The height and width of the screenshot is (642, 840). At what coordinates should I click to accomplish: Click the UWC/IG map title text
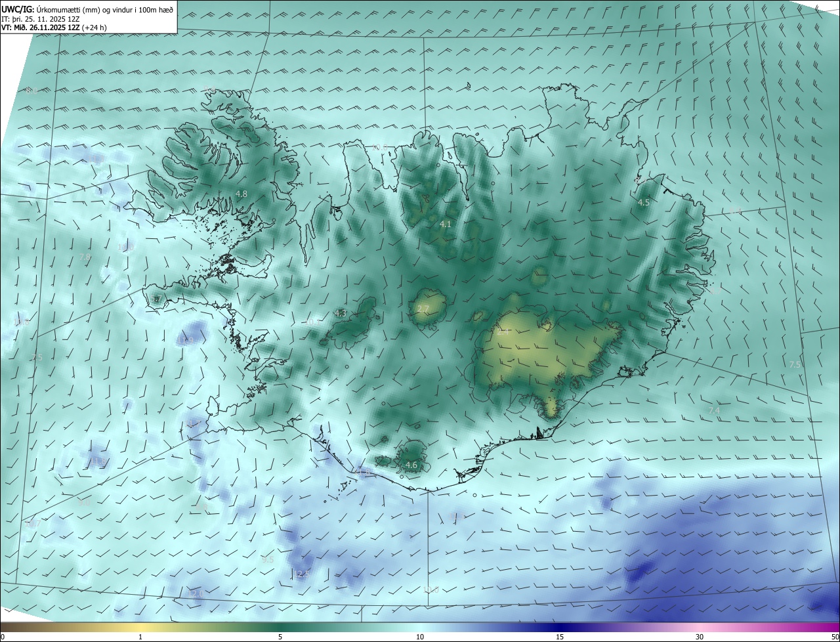click(87, 9)
